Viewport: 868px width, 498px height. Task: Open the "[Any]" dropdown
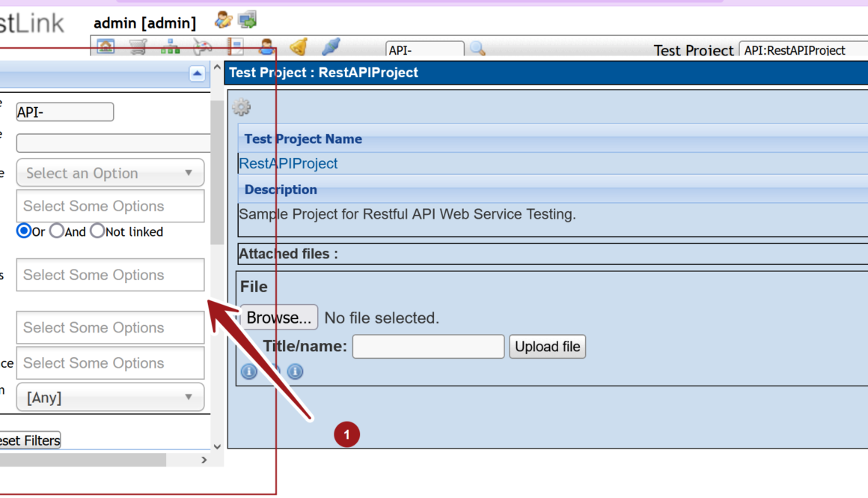[x=110, y=398]
